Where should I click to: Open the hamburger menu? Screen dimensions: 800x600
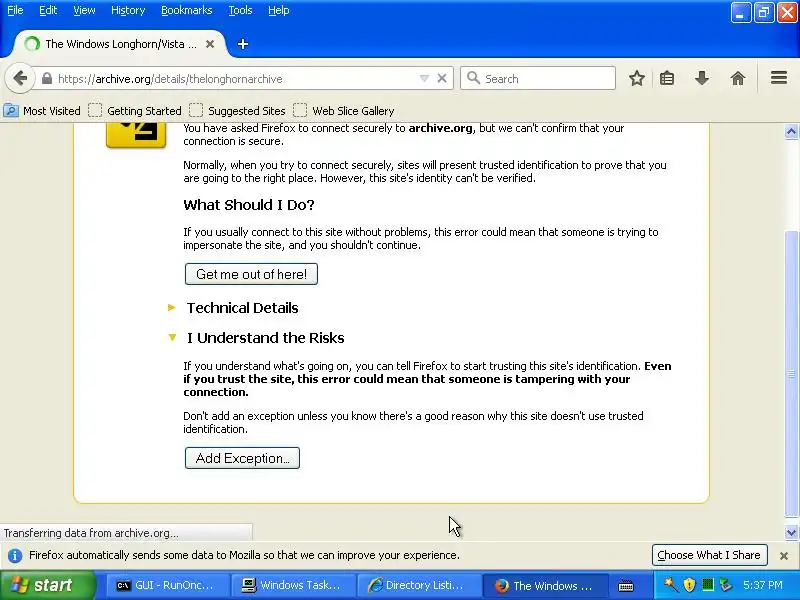click(x=779, y=78)
